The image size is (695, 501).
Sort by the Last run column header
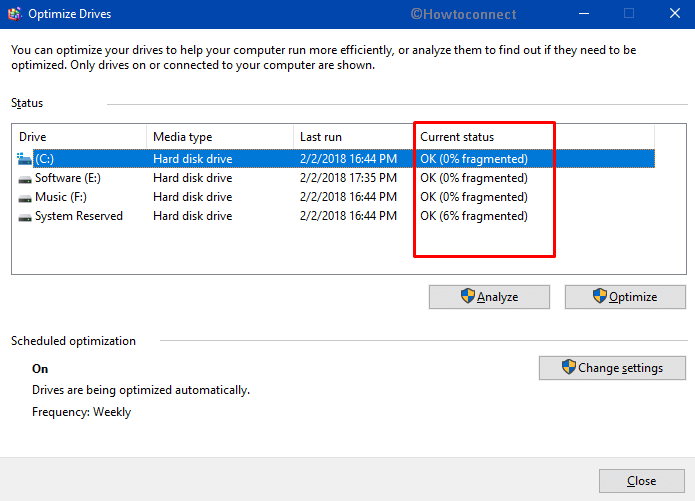pos(353,137)
